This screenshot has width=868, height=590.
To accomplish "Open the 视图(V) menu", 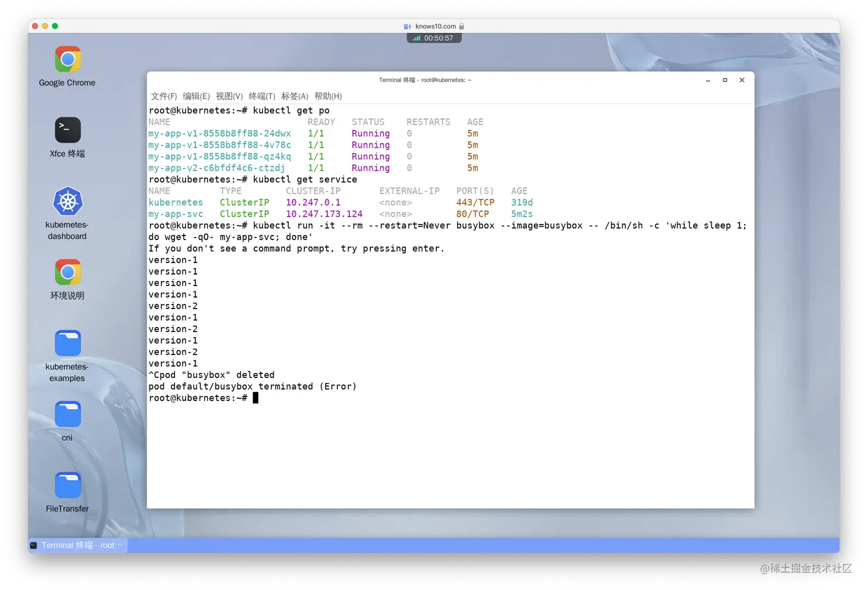I will pyautogui.click(x=230, y=96).
